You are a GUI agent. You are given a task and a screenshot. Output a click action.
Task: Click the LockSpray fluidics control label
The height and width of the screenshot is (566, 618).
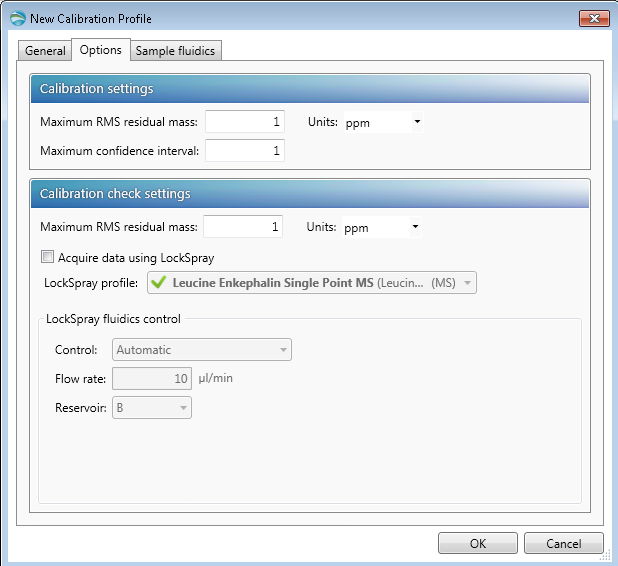pos(114,319)
